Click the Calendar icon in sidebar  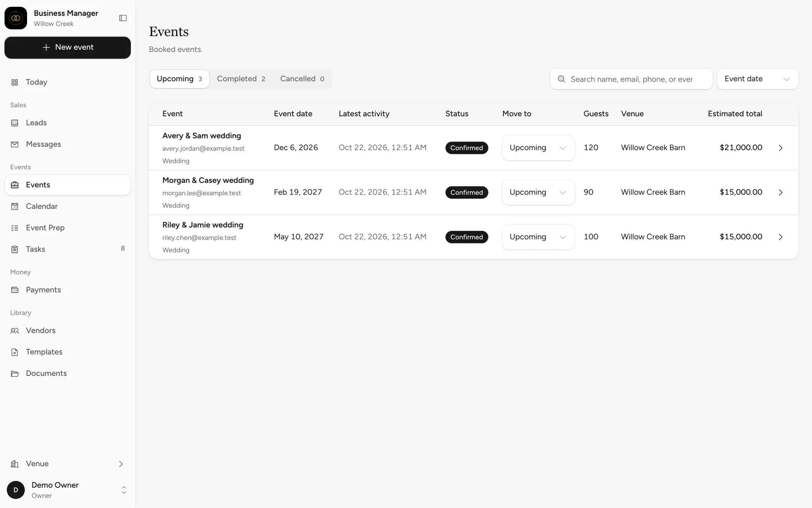click(15, 207)
